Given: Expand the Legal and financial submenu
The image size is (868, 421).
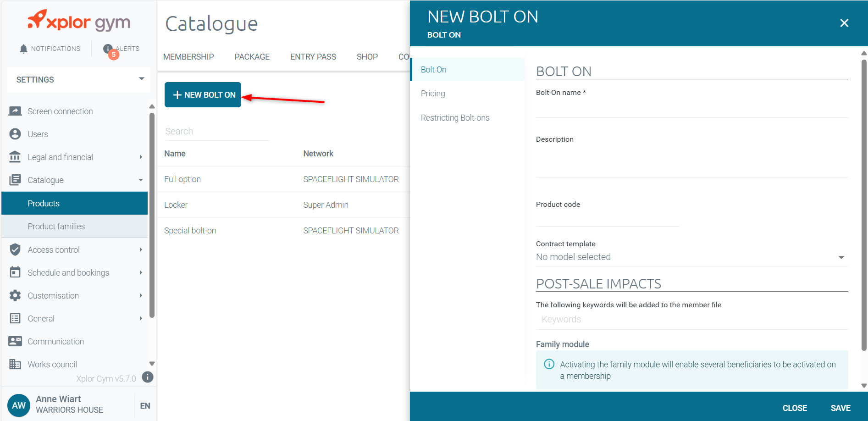Looking at the screenshot, I should (141, 157).
